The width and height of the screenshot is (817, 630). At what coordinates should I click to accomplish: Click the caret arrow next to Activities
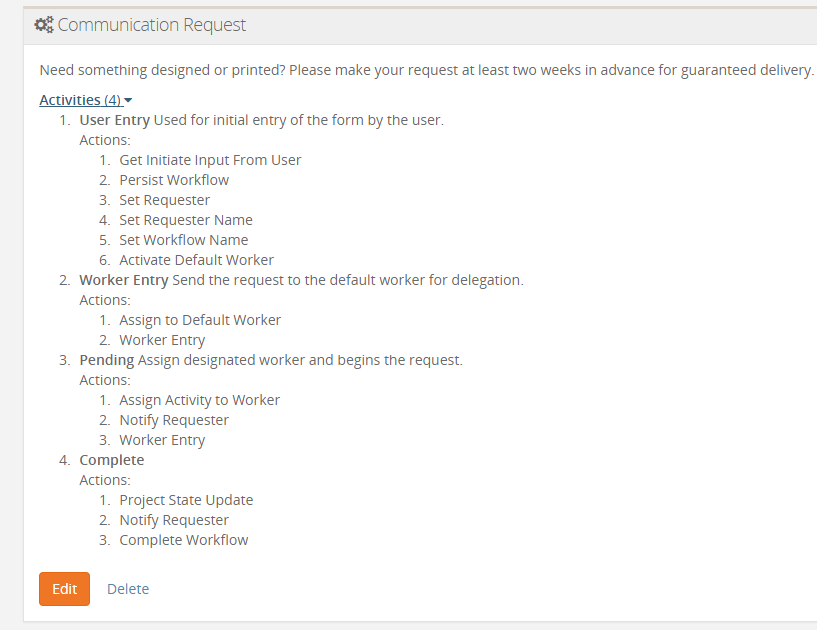point(129,101)
